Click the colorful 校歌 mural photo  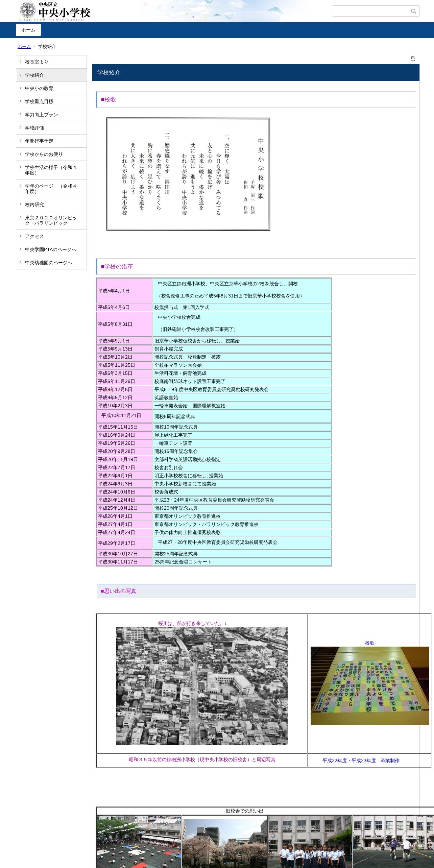point(370,686)
